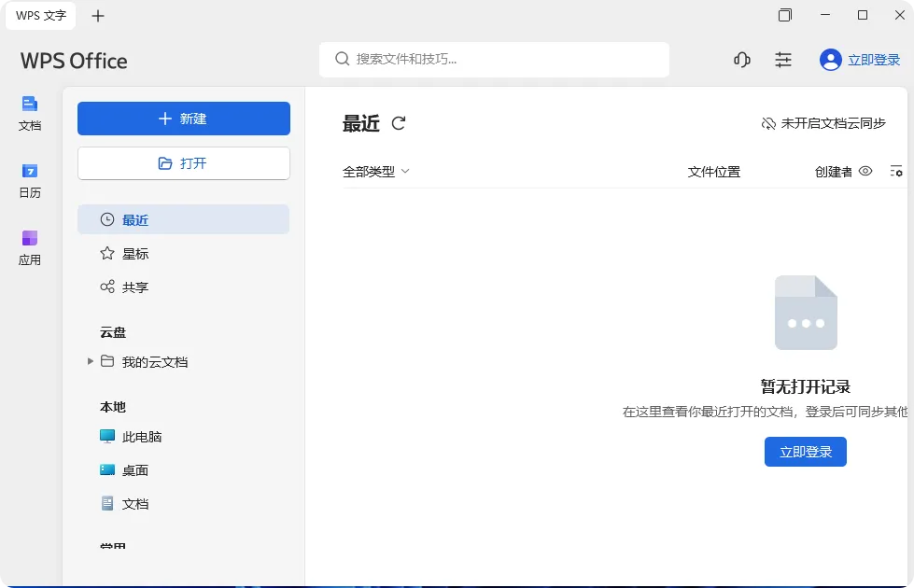
Task: Open list display settings icon
Action: tap(896, 171)
